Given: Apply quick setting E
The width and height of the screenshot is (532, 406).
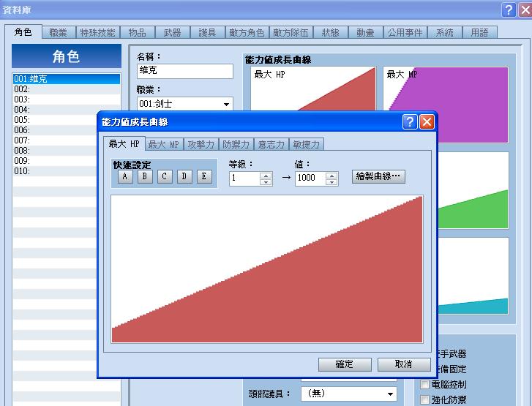Looking at the screenshot, I should click(x=204, y=176).
